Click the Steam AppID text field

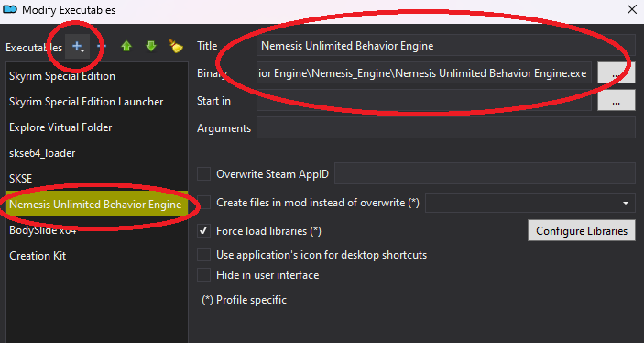pyautogui.click(x=485, y=173)
